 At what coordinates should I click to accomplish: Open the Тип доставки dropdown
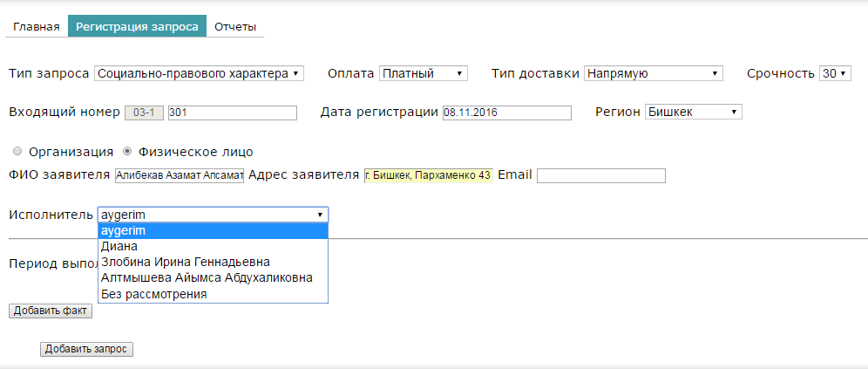point(654,73)
